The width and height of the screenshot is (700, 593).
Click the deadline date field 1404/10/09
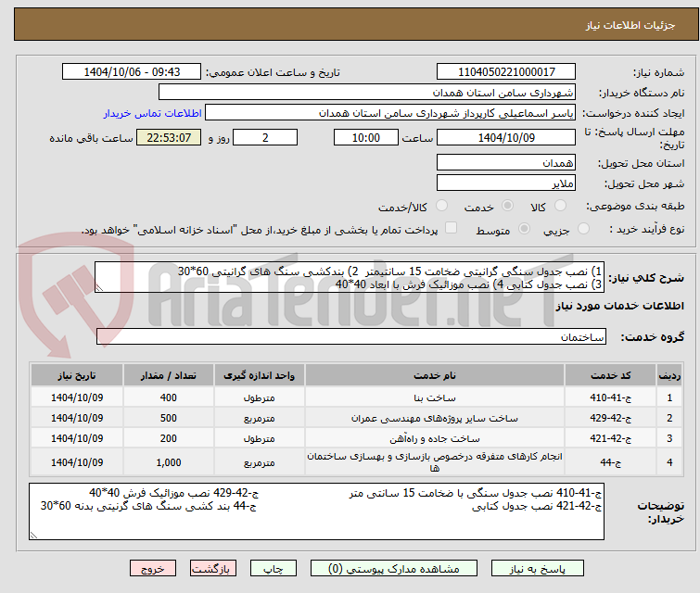[506, 137]
